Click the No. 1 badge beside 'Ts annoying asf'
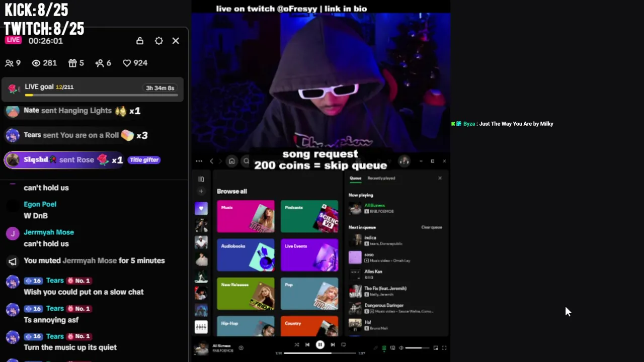Image resolution: width=644 pixels, height=362 pixels. pyautogui.click(x=79, y=309)
